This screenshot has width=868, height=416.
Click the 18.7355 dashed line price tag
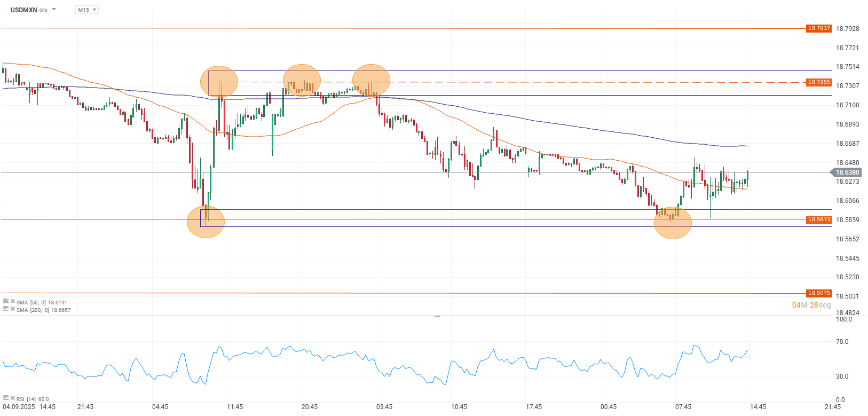point(819,82)
